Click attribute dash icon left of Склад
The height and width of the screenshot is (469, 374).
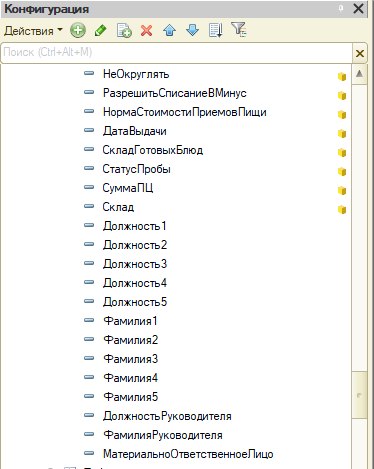[89, 206]
